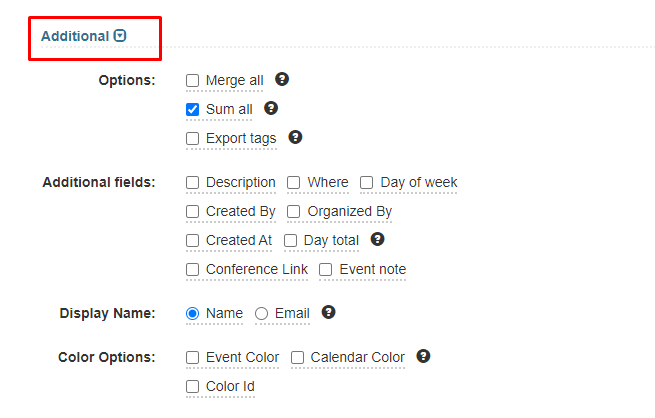
Task: Open help icon beside Sum all
Action: [x=271, y=108]
